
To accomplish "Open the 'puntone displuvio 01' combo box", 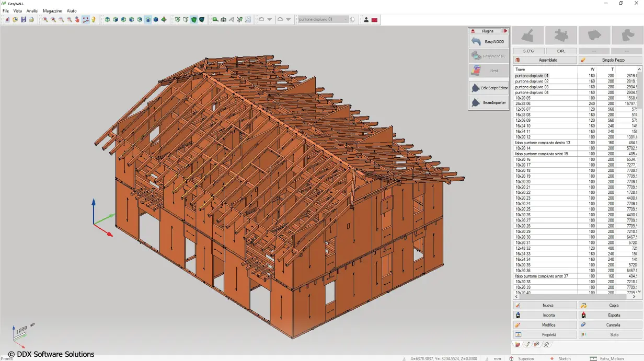I will (323, 19).
